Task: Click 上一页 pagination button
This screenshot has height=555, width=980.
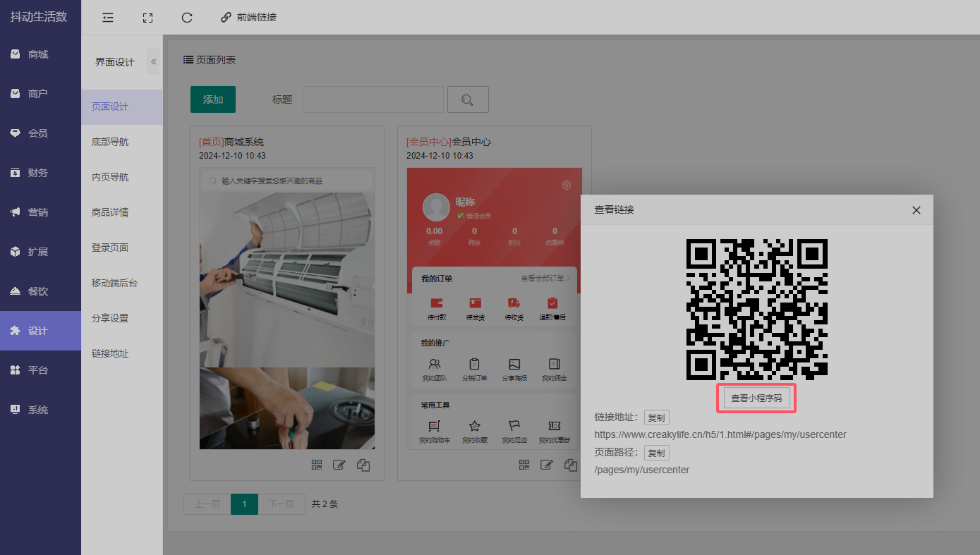Action: pos(207,504)
